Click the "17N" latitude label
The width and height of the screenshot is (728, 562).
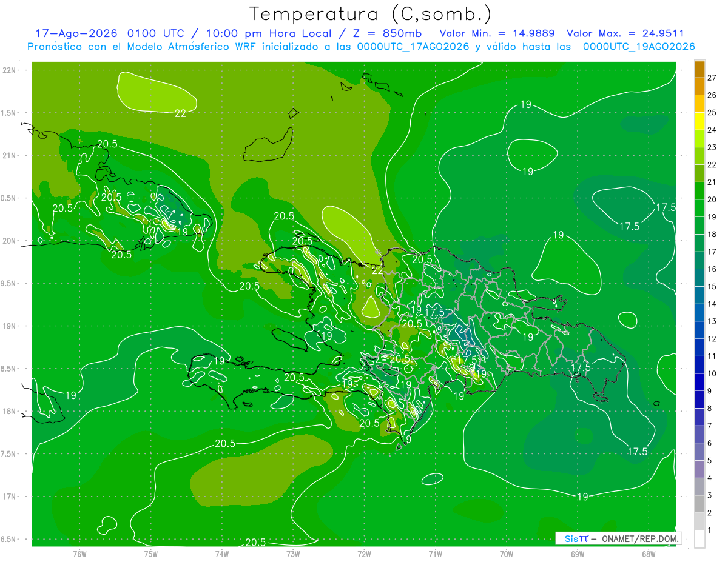8,497
